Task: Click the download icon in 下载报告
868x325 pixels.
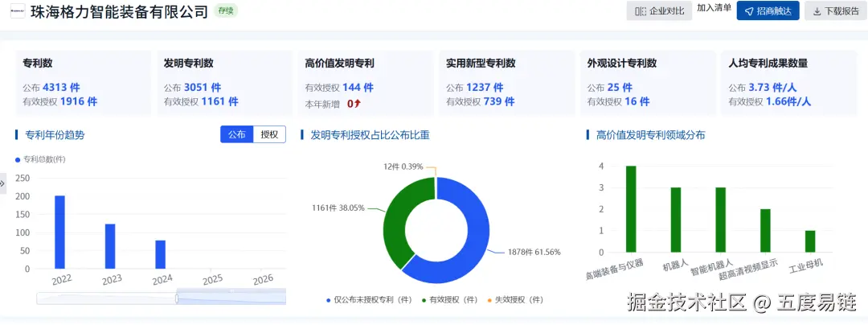Action: [x=817, y=11]
